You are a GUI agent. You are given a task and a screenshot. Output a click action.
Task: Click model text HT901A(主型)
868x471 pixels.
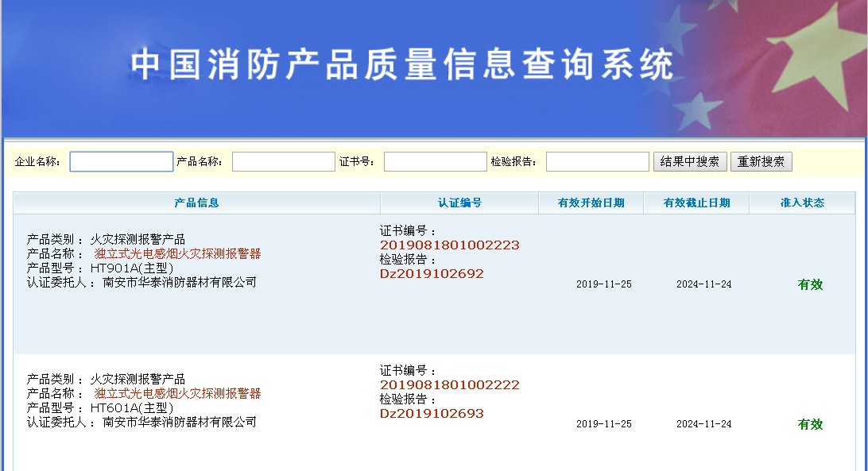coord(132,268)
